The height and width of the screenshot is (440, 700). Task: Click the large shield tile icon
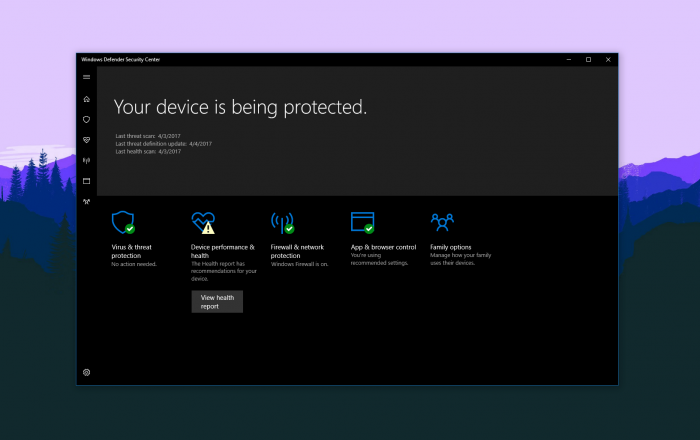(x=122, y=222)
